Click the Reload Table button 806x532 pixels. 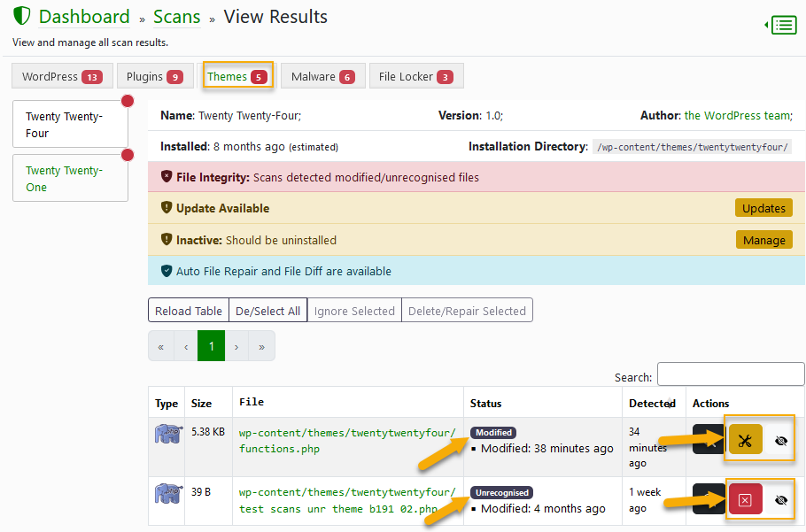point(189,311)
